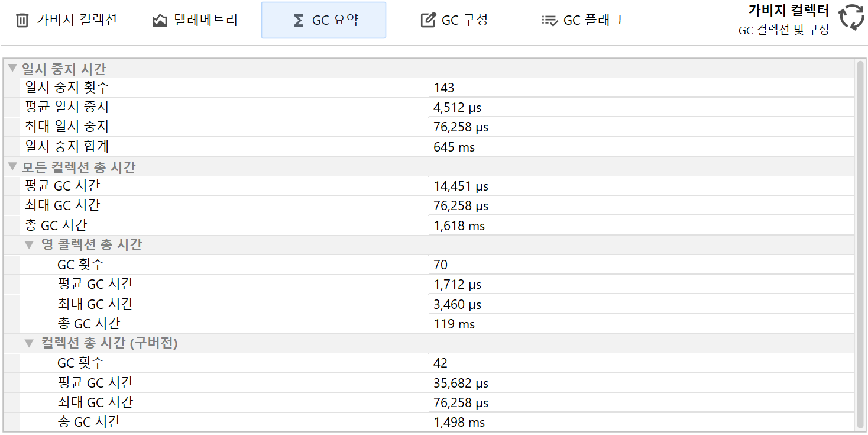Collapse the 컬렉션 총 시간 (구버전) group
This screenshot has width=868, height=435.
[29, 343]
